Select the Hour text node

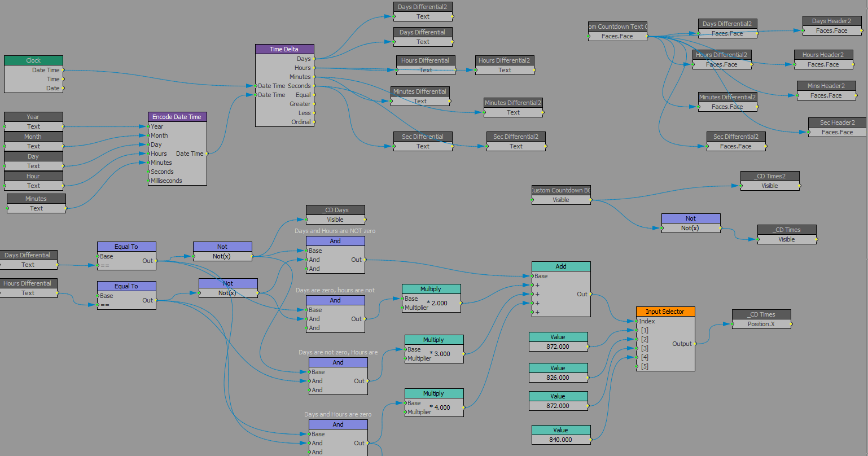point(33,181)
